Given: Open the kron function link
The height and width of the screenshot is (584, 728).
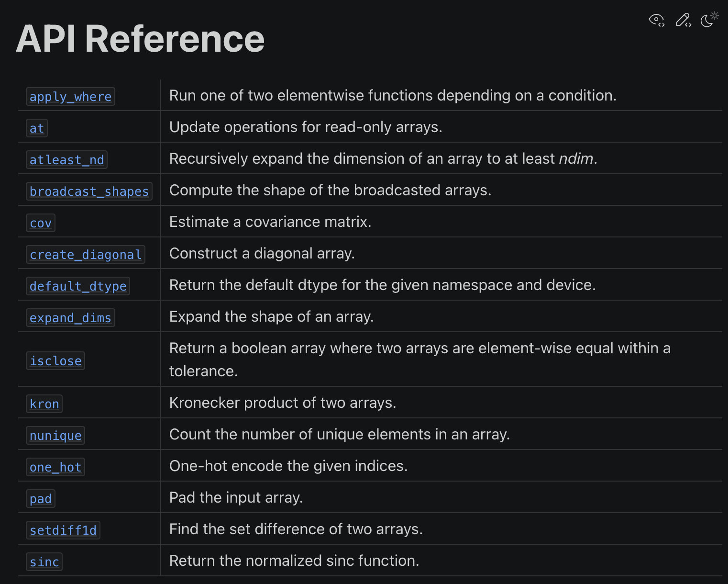Looking at the screenshot, I should click(44, 404).
